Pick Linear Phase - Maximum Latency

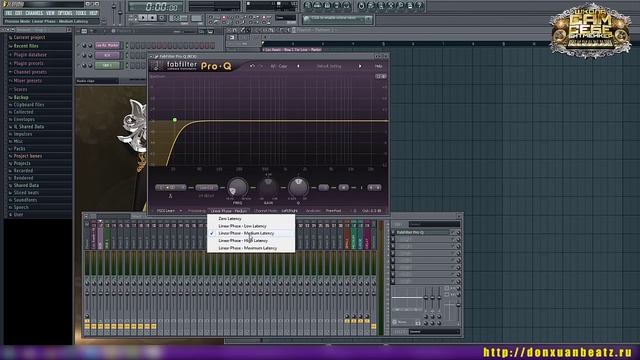(247, 248)
